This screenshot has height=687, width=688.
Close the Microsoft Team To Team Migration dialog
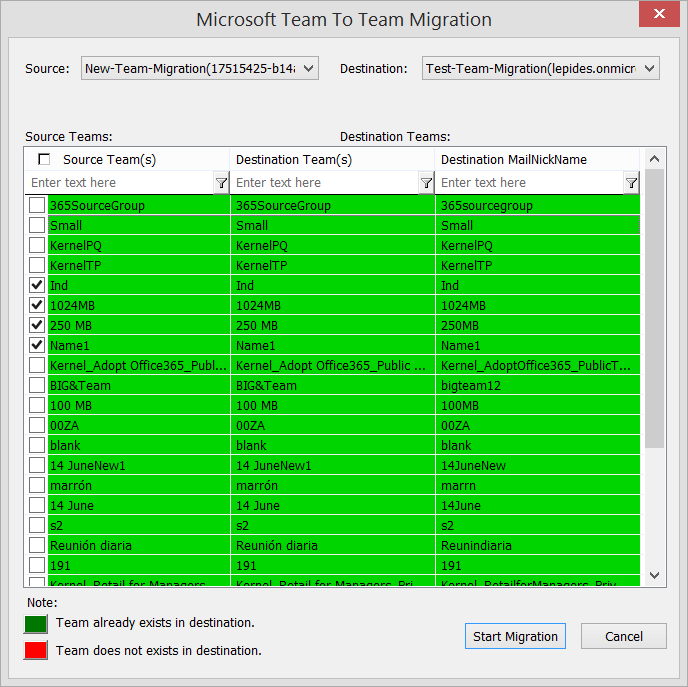click(659, 14)
